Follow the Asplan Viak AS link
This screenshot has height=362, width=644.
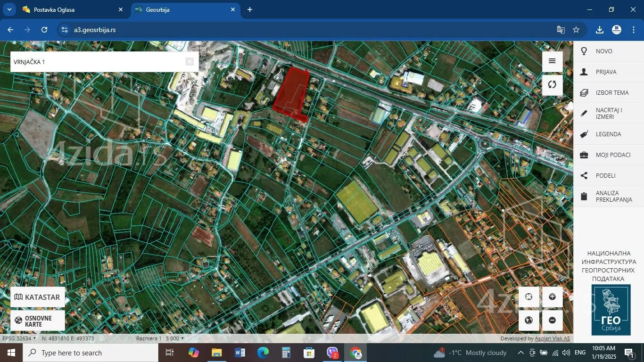552,338
